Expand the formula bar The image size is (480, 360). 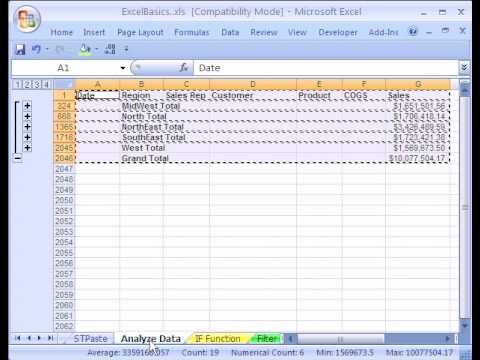pyautogui.click(x=464, y=68)
